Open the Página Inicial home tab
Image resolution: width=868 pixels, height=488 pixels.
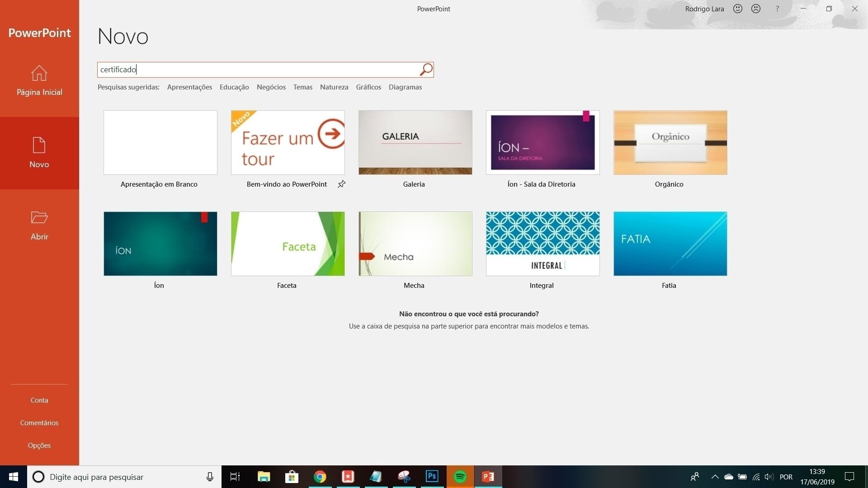pyautogui.click(x=39, y=81)
